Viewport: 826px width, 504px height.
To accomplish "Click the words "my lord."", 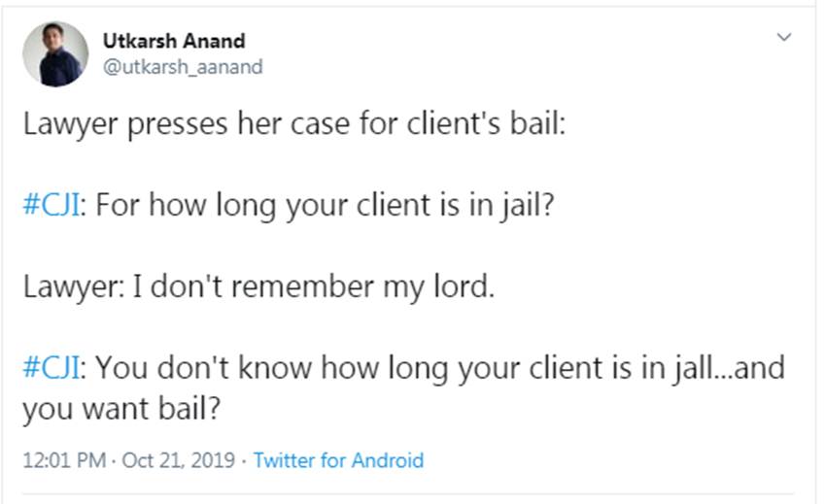I will 451,288.
